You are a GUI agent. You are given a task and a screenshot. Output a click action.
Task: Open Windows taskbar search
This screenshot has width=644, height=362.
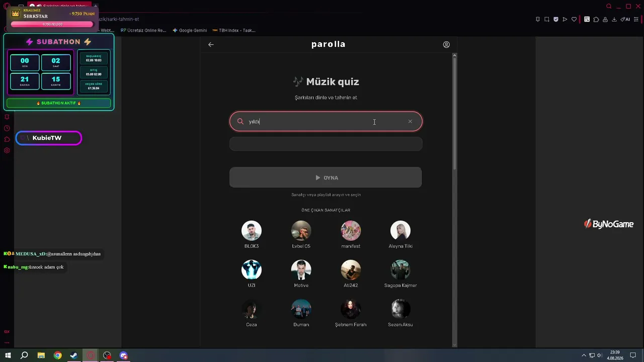coord(24,355)
